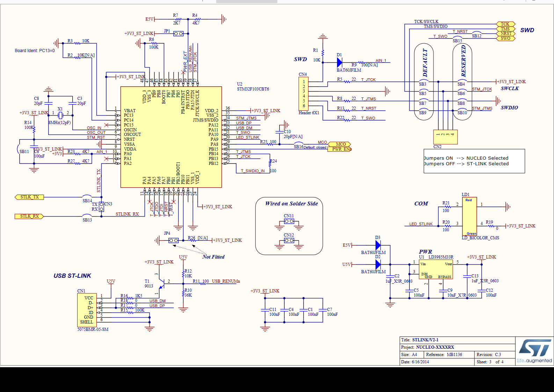This screenshot has width=554, height=392.
Task: Click the MCO port symbol
Action: click(339, 144)
